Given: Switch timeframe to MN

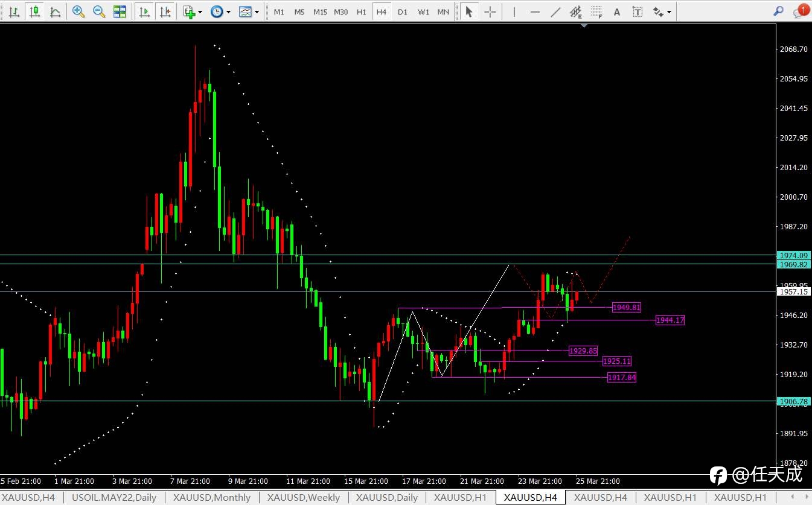Looking at the screenshot, I should click(x=443, y=11).
